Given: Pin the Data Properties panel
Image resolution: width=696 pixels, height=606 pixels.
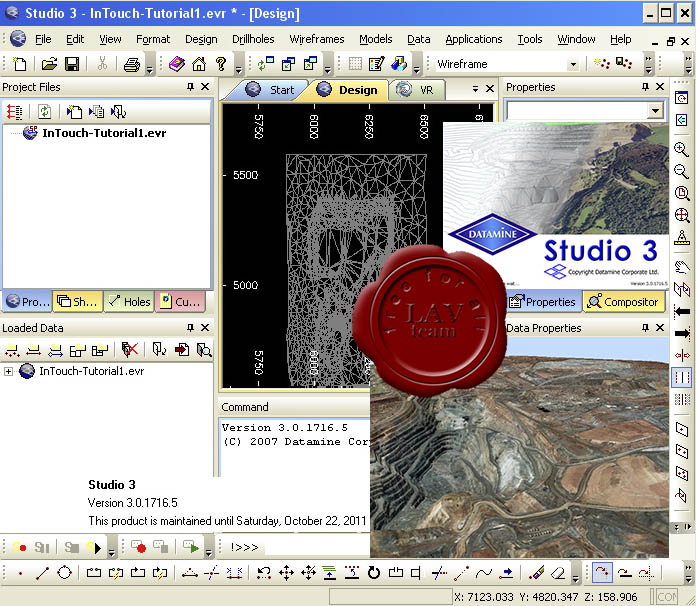Looking at the screenshot, I should pyautogui.click(x=645, y=328).
